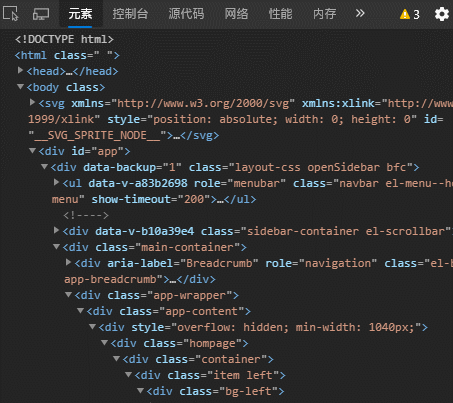Switch to the 控制台 tab
This screenshot has height=403, width=453.
tap(130, 14)
